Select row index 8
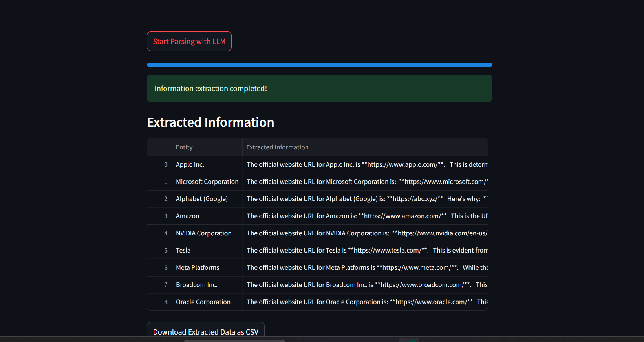Viewport: 644px width, 342px height. pyautogui.click(x=159, y=302)
